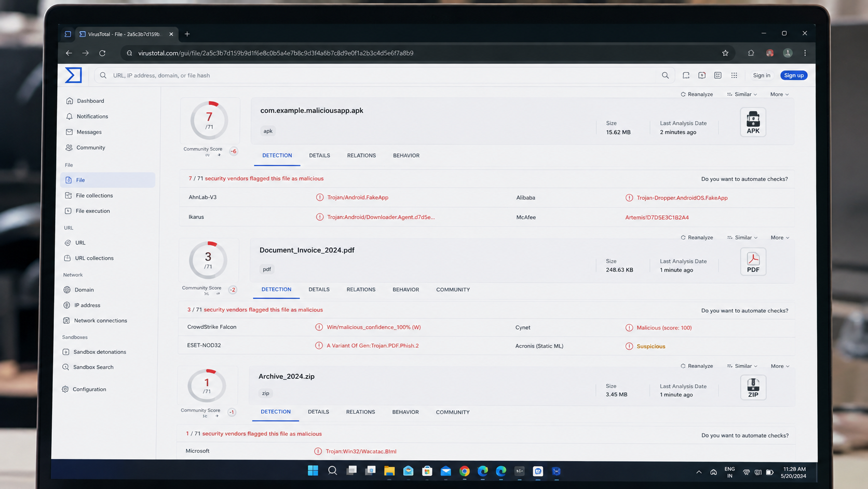868x489 pixels.
Task: Select the File item in the sidebar
Action: pos(108,180)
